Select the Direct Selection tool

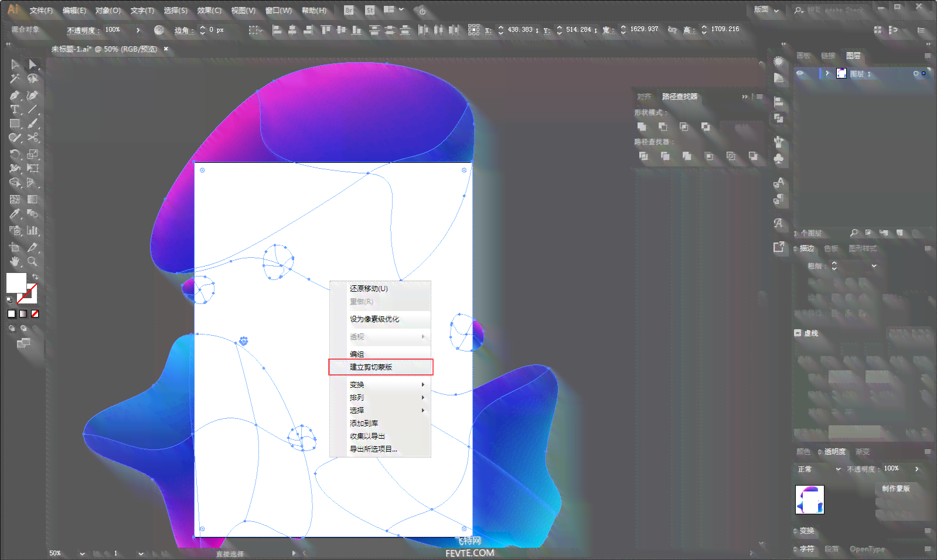[33, 64]
